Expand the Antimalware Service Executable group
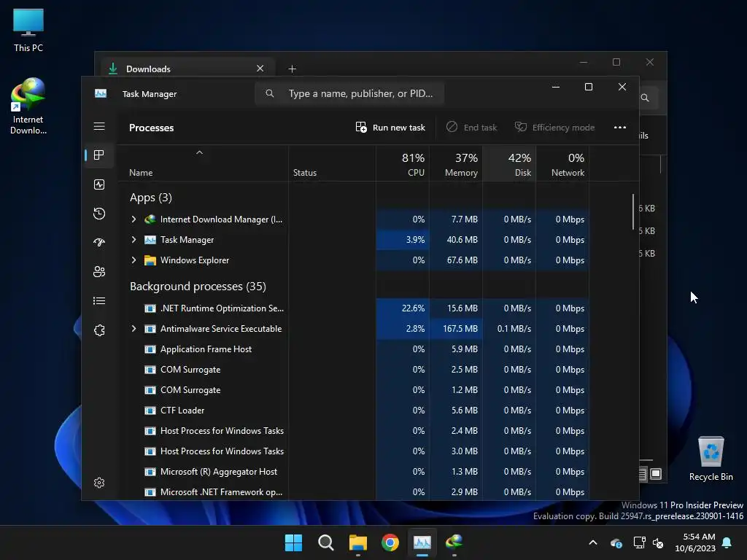 134,329
